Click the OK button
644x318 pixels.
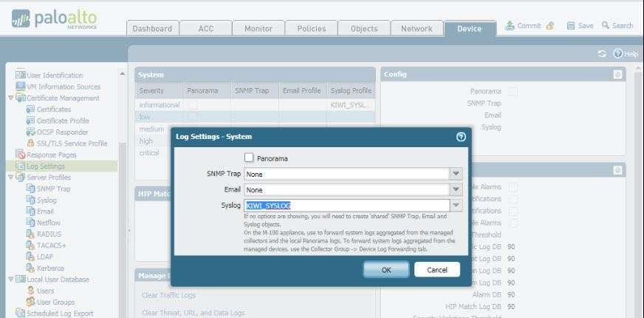click(x=386, y=270)
